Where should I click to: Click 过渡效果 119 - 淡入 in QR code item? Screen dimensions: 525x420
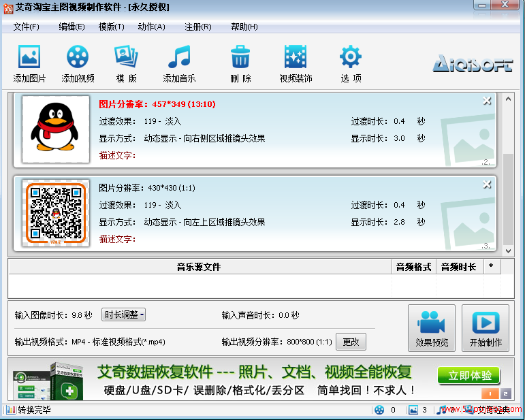pos(140,205)
